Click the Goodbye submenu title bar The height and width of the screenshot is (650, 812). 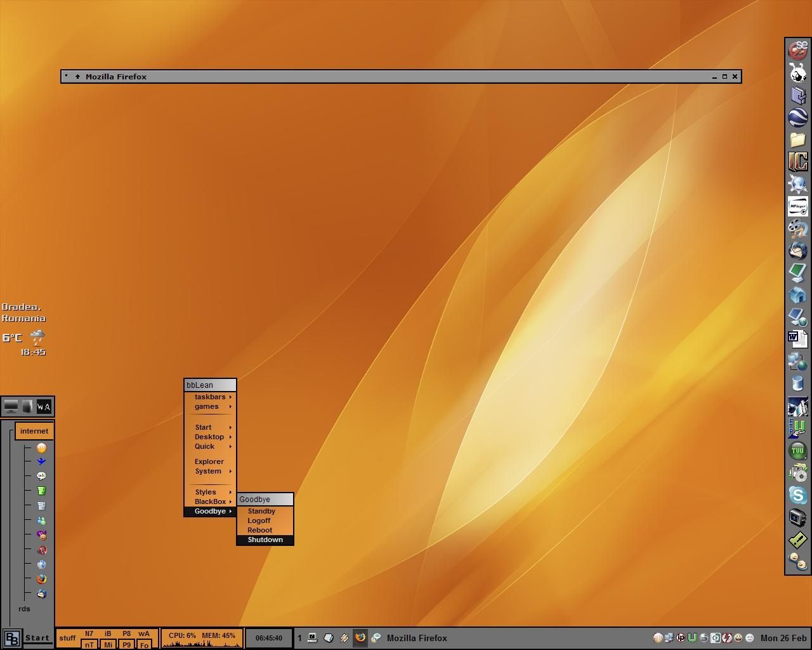click(x=265, y=500)
